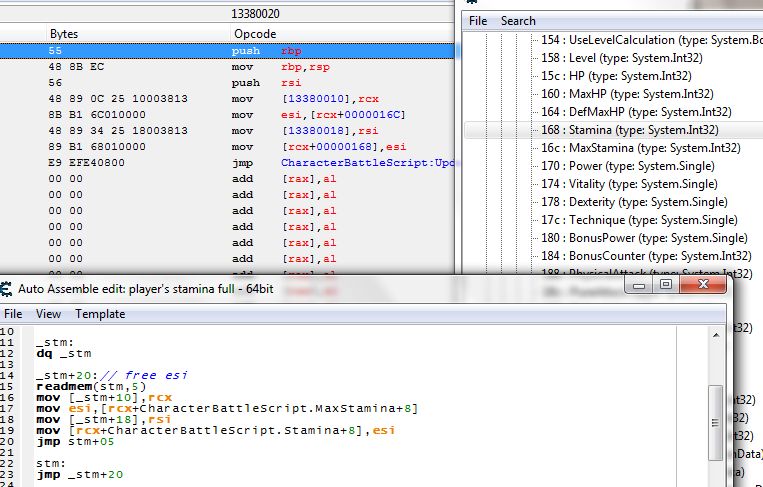Screen dimensions: 763x487
Task: Close the Auto Assemble edit window
Action: tap(703, 285)
